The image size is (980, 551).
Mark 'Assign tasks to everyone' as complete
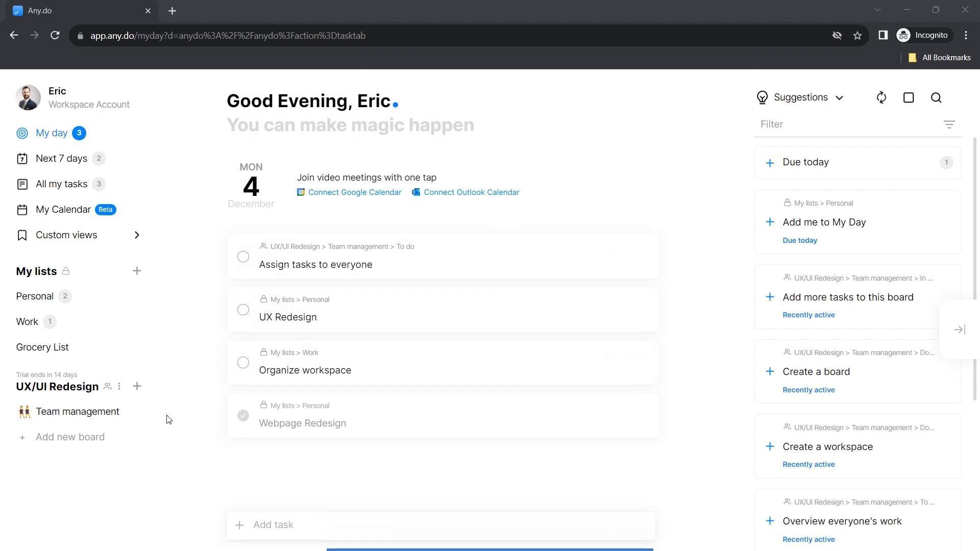(243, 257)
